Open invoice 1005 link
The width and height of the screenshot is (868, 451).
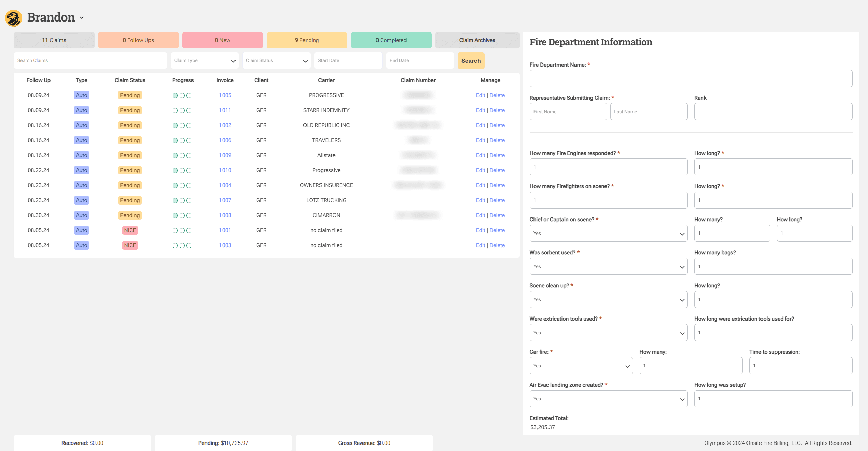coord(225,95)
